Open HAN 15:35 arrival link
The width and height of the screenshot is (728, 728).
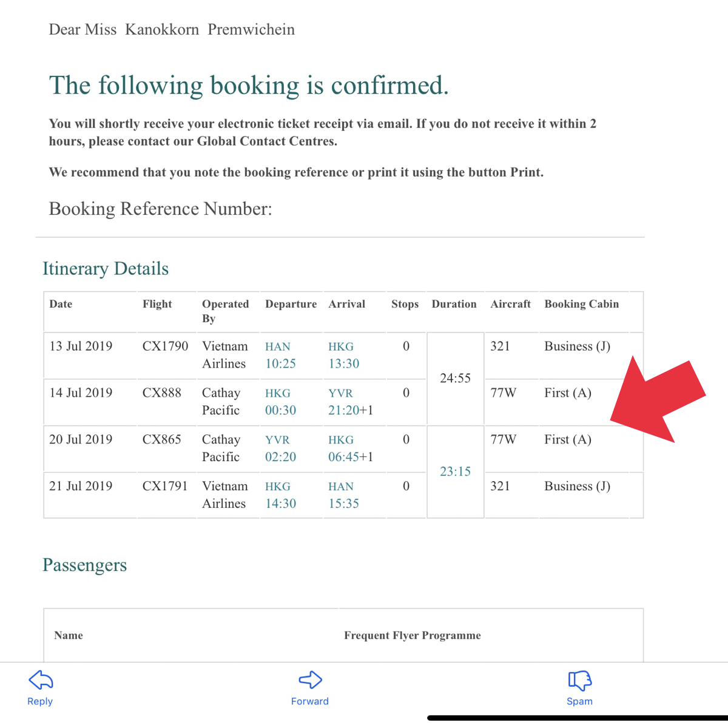(x=343, y=495)
